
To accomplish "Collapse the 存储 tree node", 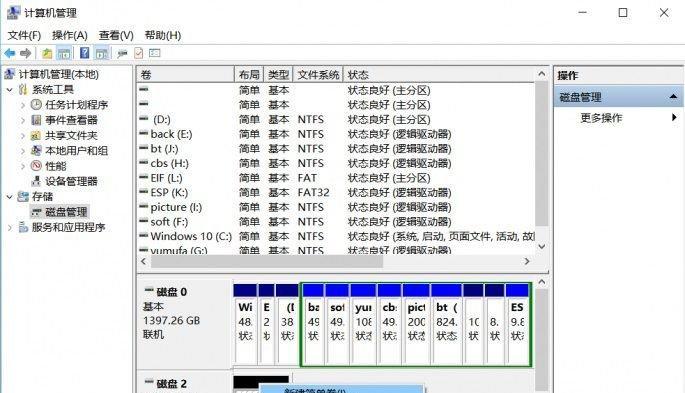I will tap(10, 197).
